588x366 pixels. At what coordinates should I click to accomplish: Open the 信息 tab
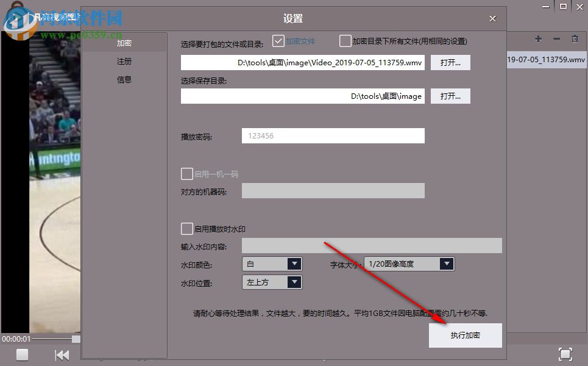(x=124, y=79)
